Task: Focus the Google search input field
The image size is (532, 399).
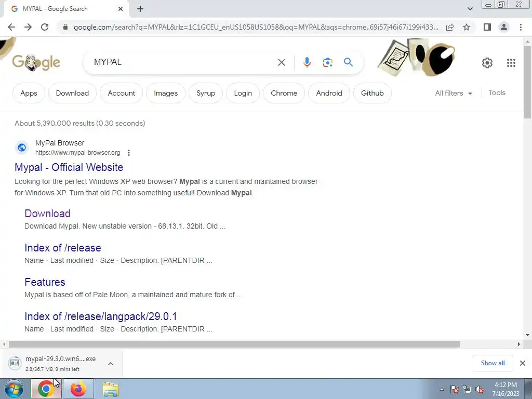Action: click(x=183, y=62)
